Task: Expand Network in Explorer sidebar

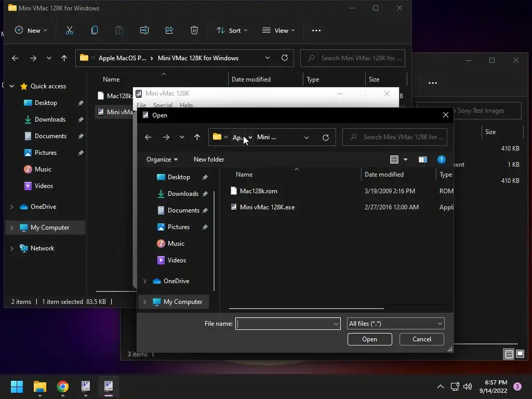Action: (x=12, y=248)
